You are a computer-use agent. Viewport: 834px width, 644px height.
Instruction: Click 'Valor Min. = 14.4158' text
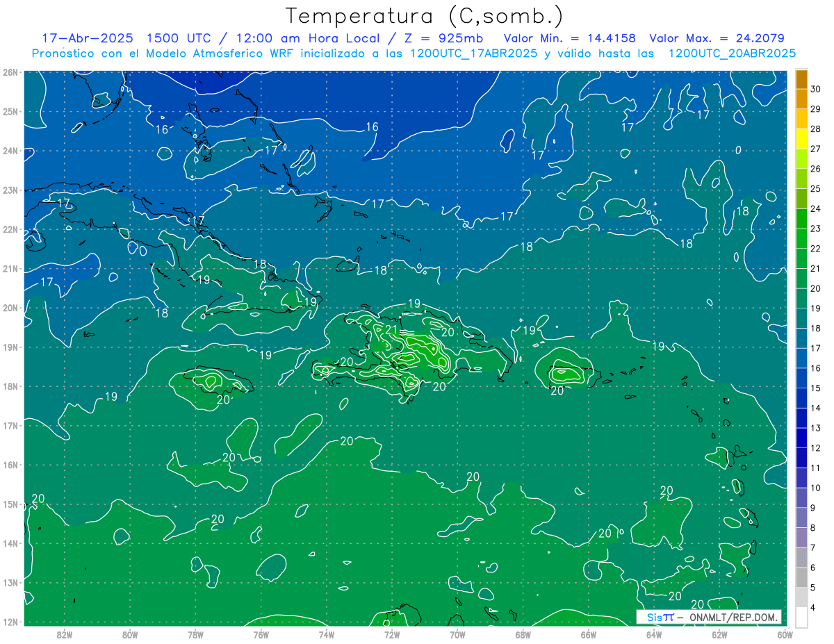point(569,38)
